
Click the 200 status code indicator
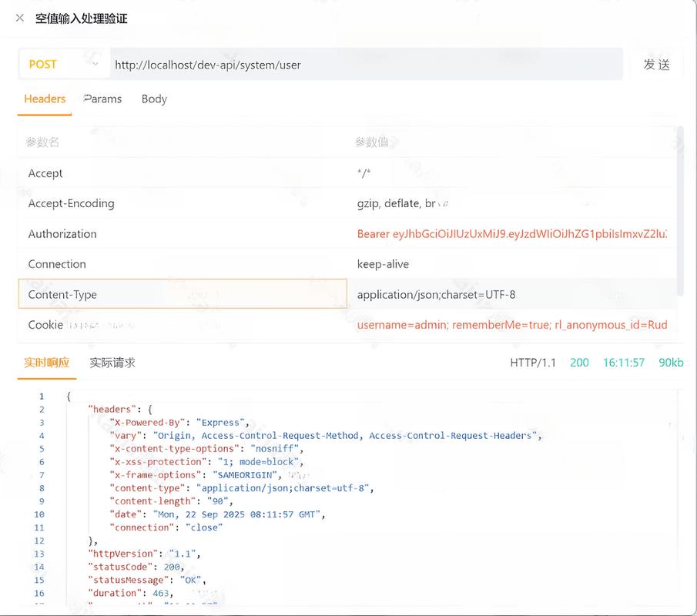(x=579, y=363)
